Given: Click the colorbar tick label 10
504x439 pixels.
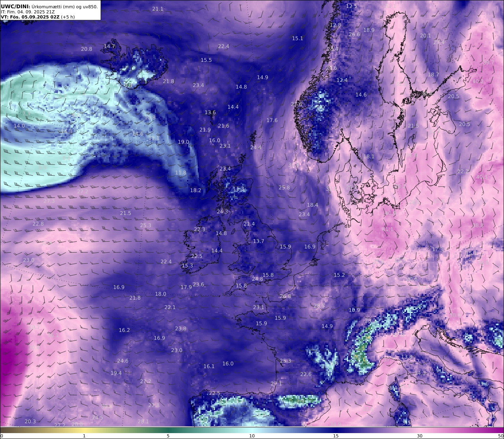Looking at the screenshot, I should click(252, 436).
